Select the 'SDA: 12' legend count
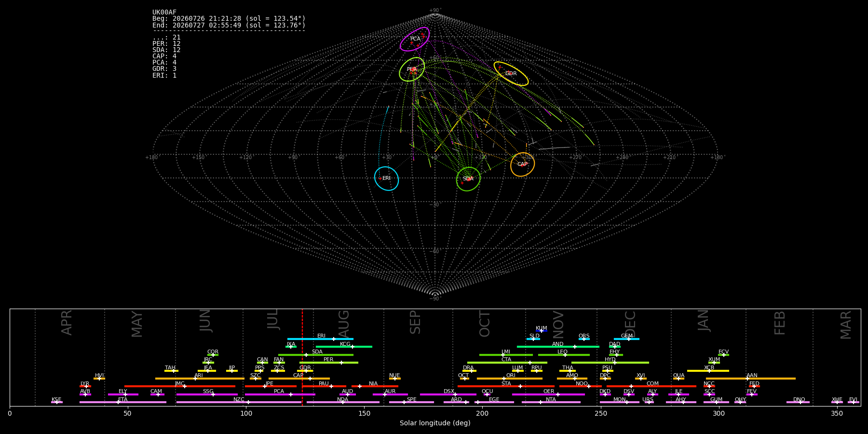The height and width of the screenshot is (434, 868). click(166, 50)
